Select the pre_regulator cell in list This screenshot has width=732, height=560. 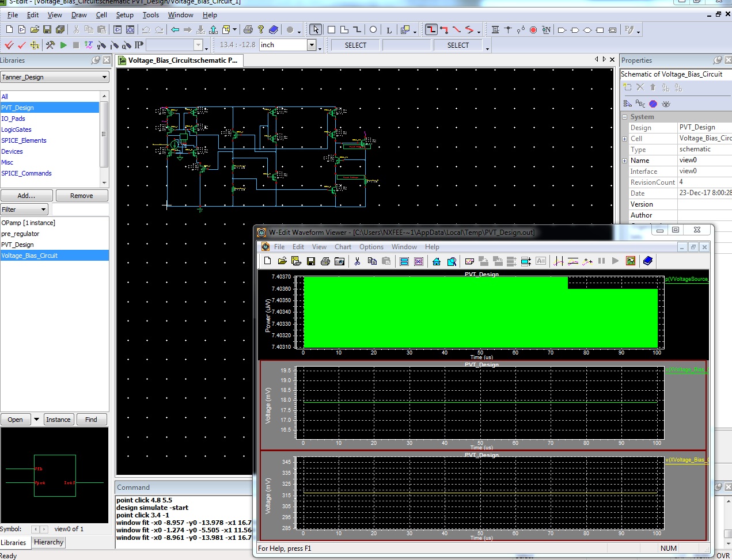click(21, 234)
